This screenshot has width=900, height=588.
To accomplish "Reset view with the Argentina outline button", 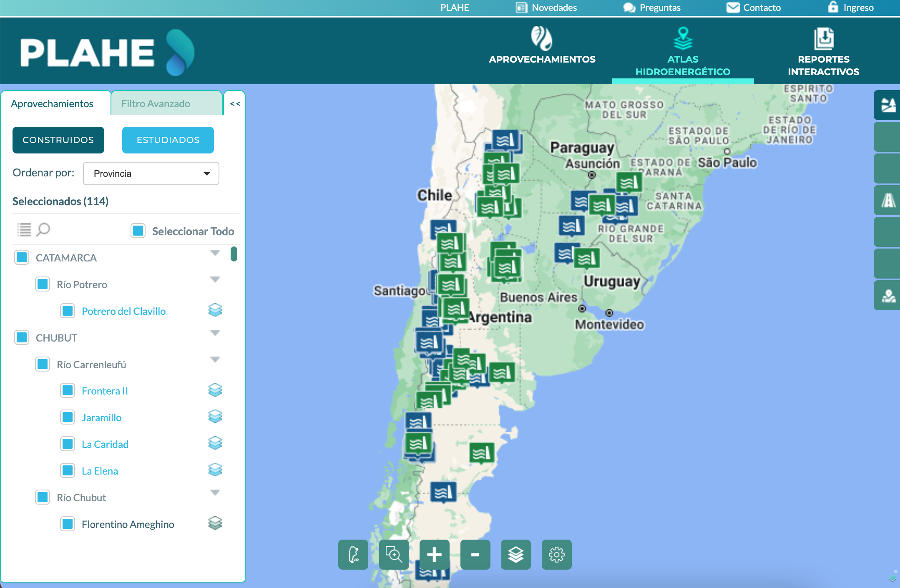I will click(x=353, y=555).
